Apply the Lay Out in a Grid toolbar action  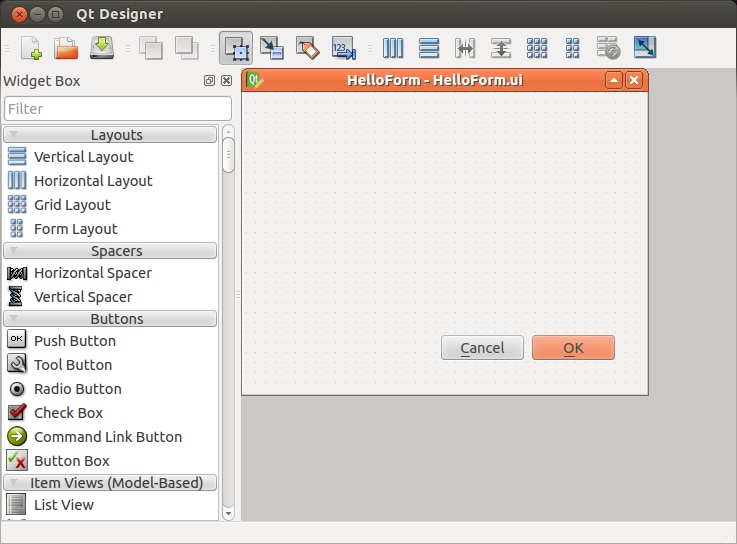pyautogui.click(x=537, y=48)
